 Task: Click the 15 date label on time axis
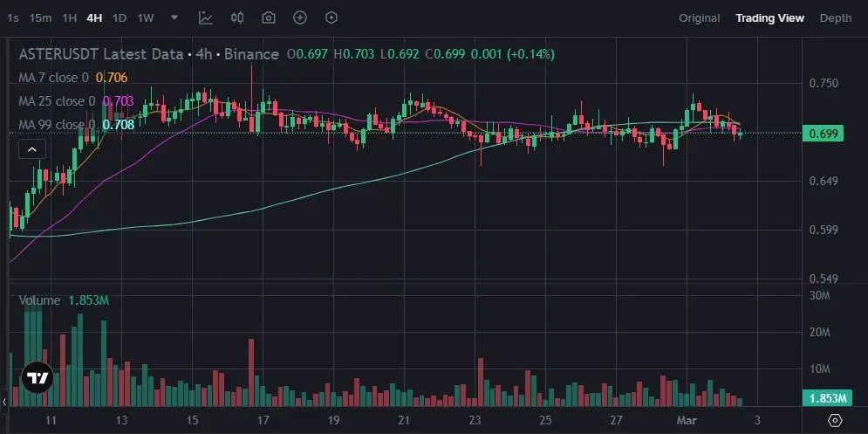coord(192,419)
